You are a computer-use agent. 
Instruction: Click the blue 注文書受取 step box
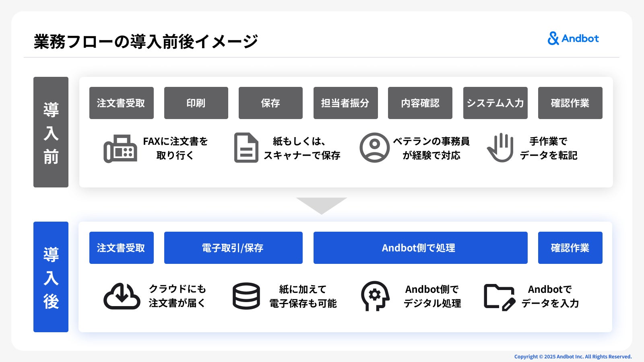tap(122, 248)
